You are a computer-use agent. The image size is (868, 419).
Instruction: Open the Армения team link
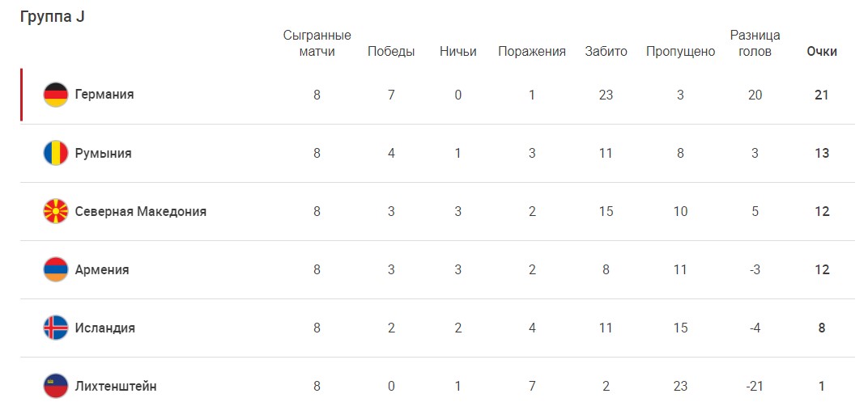102,269
